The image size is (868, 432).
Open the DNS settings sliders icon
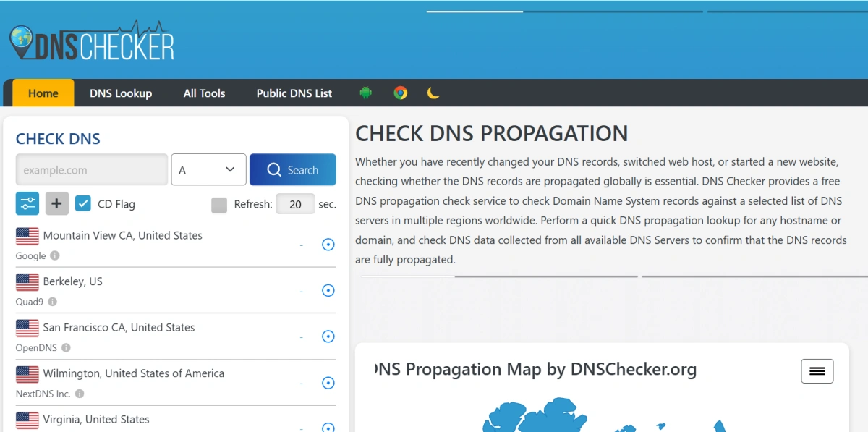coord(27,204)
